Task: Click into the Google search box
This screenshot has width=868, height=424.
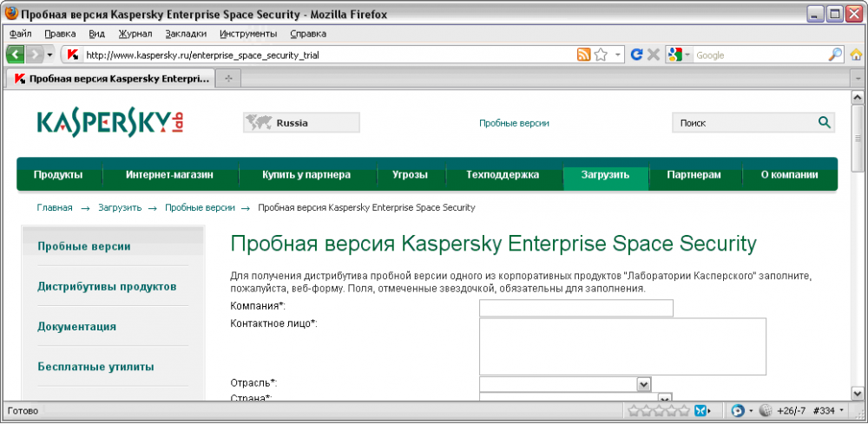Action: tap(759, 55)
